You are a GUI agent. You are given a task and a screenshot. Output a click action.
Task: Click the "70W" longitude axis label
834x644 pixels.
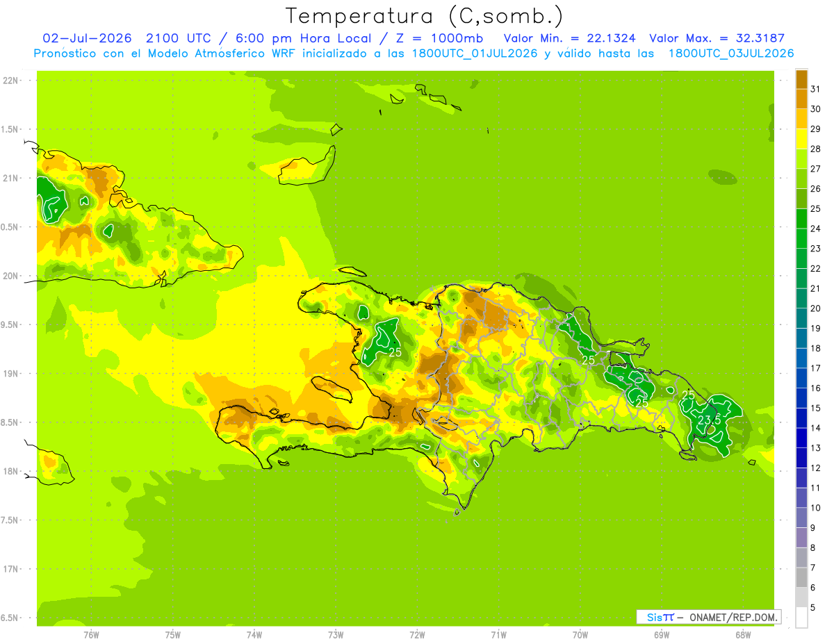[580, 635]
